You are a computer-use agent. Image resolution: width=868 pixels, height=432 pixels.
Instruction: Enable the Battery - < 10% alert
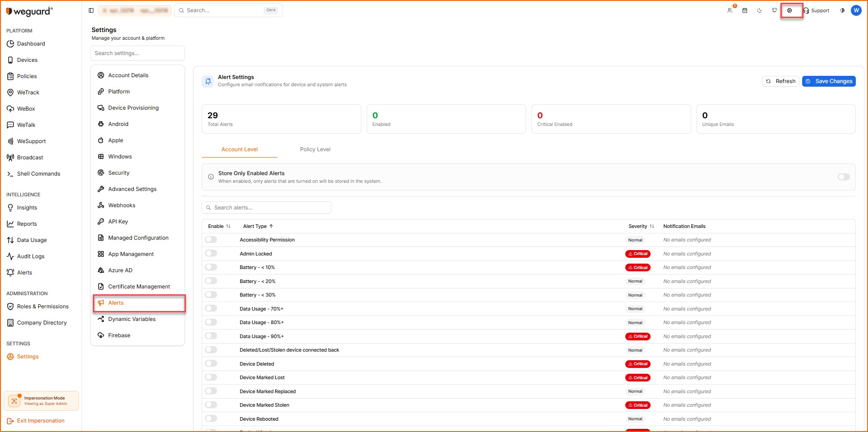pyautogui.click(x=211, y=267)
